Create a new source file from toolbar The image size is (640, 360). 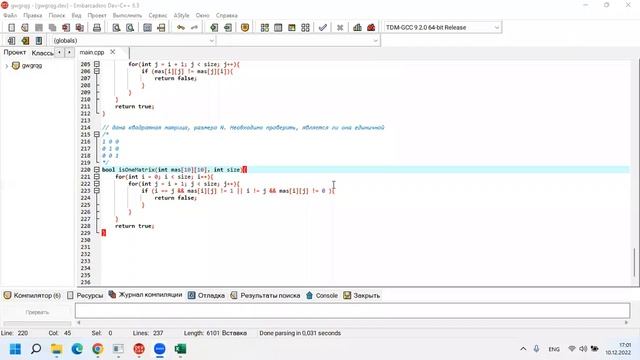(11, 27)
